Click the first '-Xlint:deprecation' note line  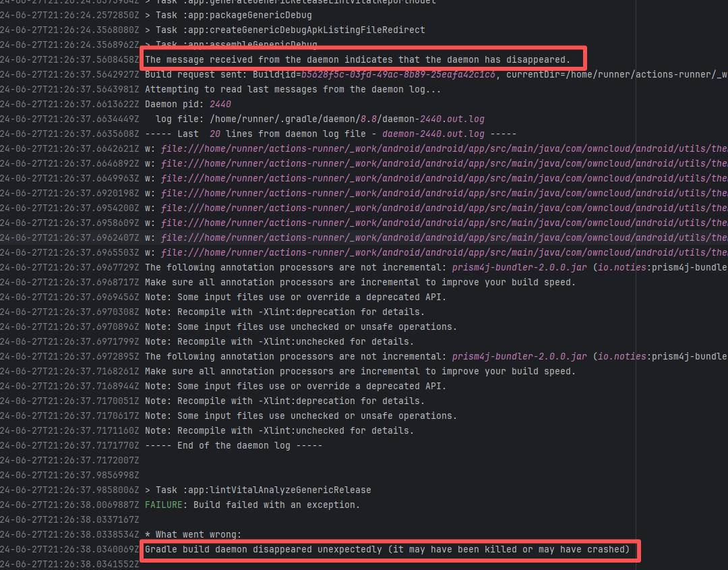click(284, 312)
